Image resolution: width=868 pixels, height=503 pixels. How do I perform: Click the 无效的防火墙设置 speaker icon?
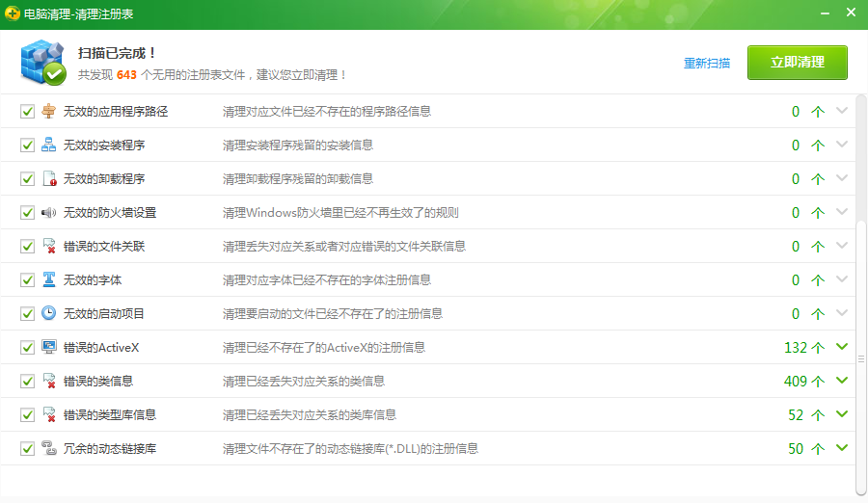point(49,213)
